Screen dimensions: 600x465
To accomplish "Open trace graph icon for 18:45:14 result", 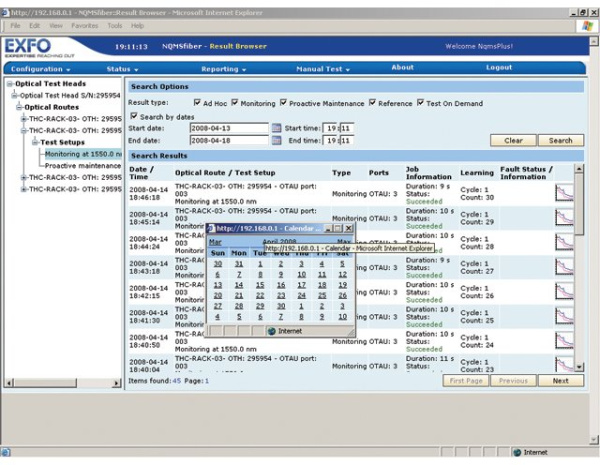I will (564, 217).
